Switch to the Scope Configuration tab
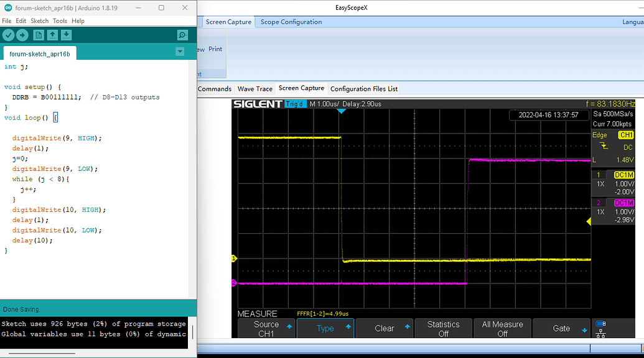Image resolution: width=644 pixels, height=358 pixels. [x=289, y=21]
